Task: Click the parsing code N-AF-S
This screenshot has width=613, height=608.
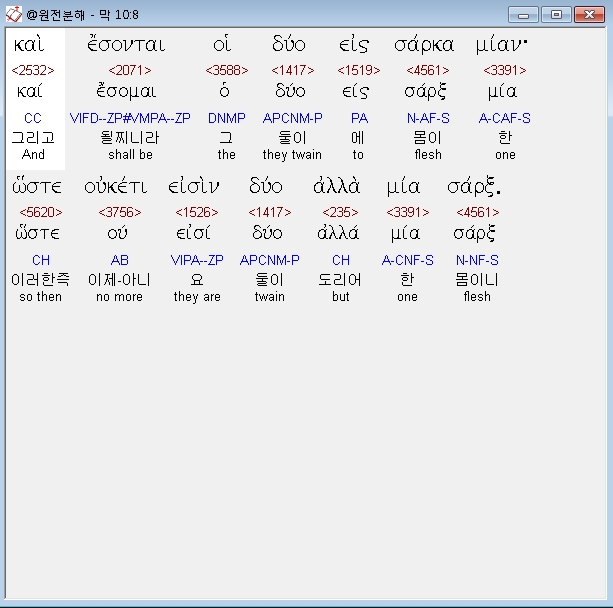Action: (428, 118)
